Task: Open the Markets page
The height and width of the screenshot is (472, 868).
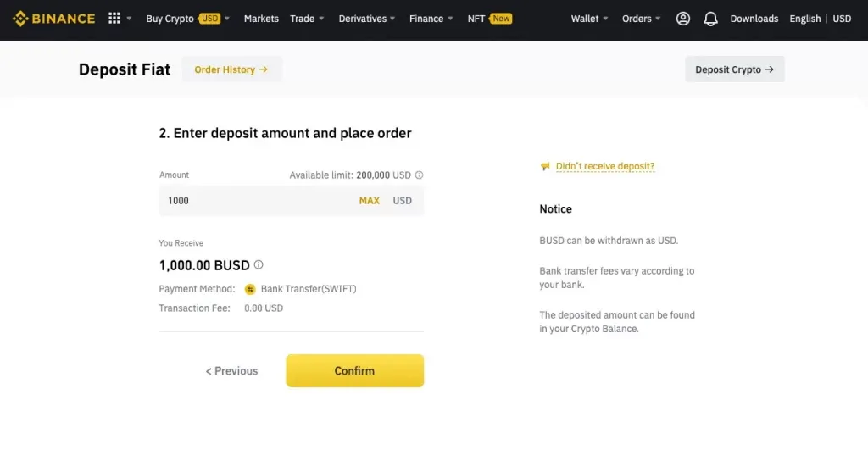Action: click(261, 19)
